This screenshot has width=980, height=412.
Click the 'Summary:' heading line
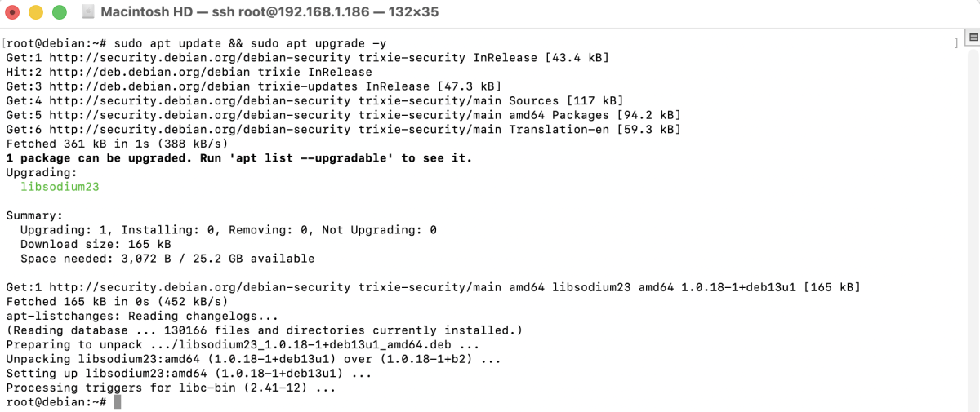pos(34,215)
